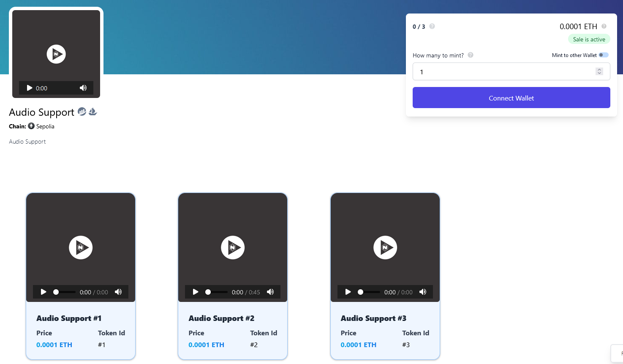The width and height of the screenshot is (623, 364).
Task: Click the large play logo on Audio Support #3
Action: (x=385, y=247)
